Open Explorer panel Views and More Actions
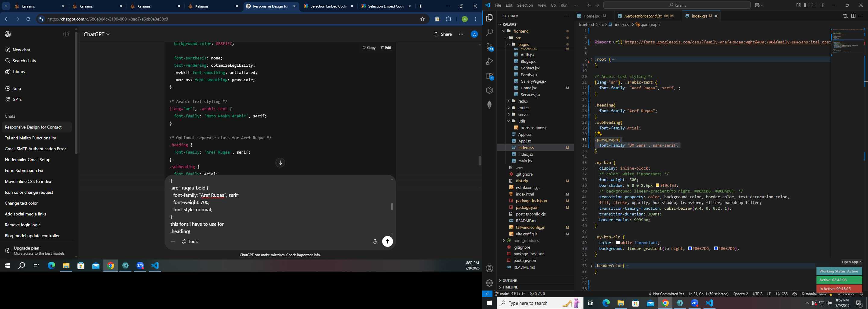Viewport: 868px width, 309px height. 567,16
